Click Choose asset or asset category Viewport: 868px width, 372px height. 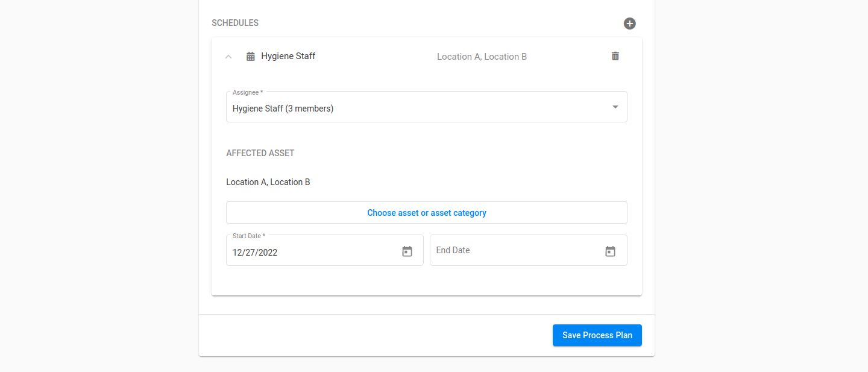coord(426,213)
